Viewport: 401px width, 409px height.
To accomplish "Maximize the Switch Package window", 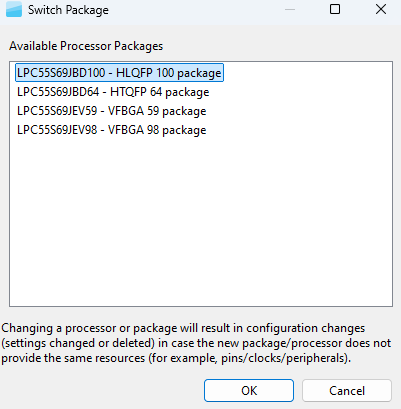I will 335,9.
